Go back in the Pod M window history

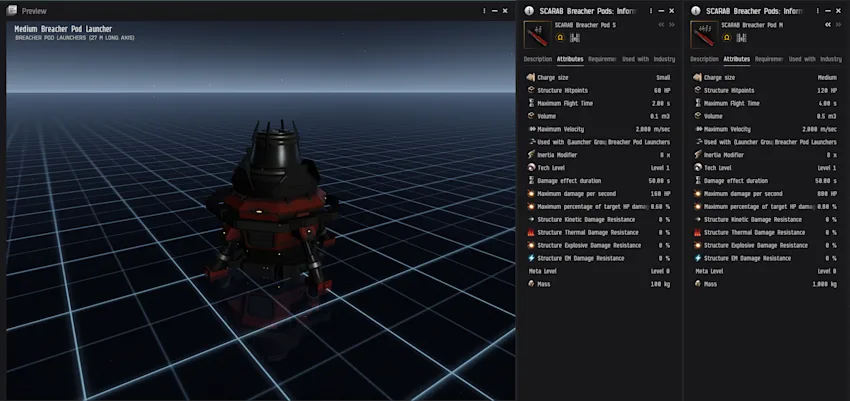828,25
